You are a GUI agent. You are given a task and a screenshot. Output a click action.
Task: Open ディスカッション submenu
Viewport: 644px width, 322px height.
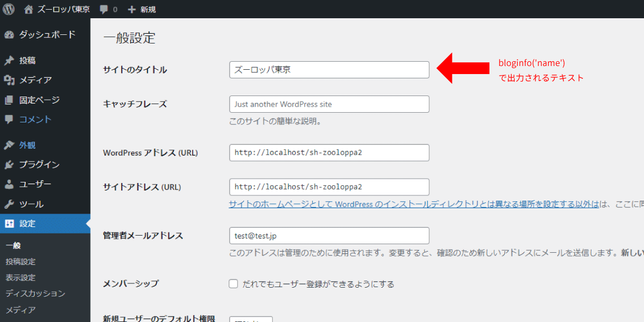(x=35, y=294)
